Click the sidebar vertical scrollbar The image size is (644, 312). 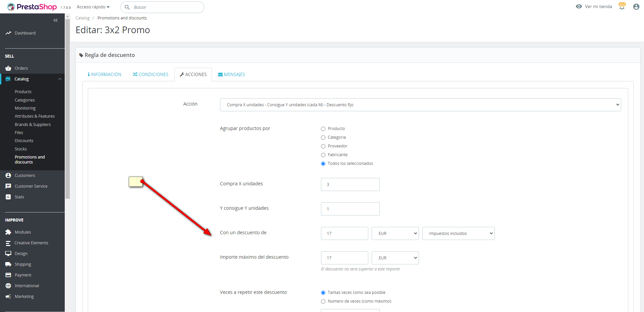67,107
